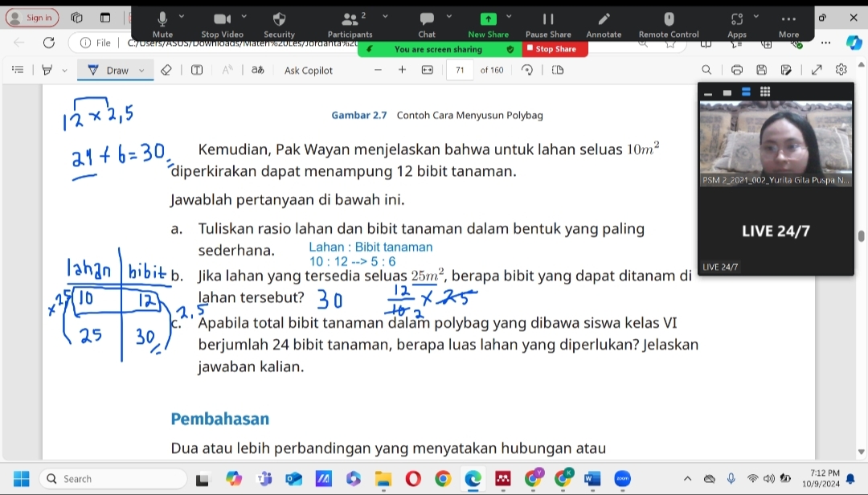Toggle the Draw tool
This screenshot has width=868, height=495.
(x=108, y=70)
